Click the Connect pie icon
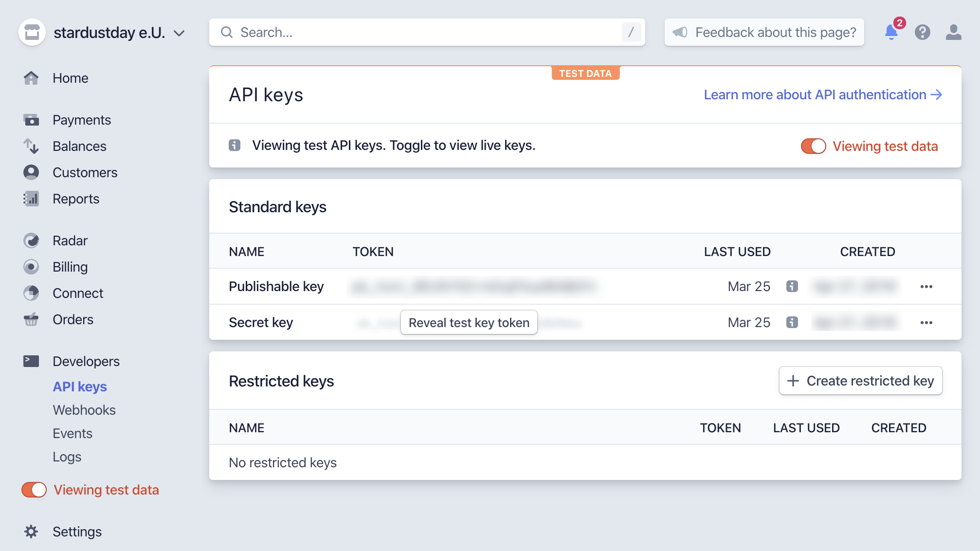Screen dimensions: 980x551 [x=31, y=293]
